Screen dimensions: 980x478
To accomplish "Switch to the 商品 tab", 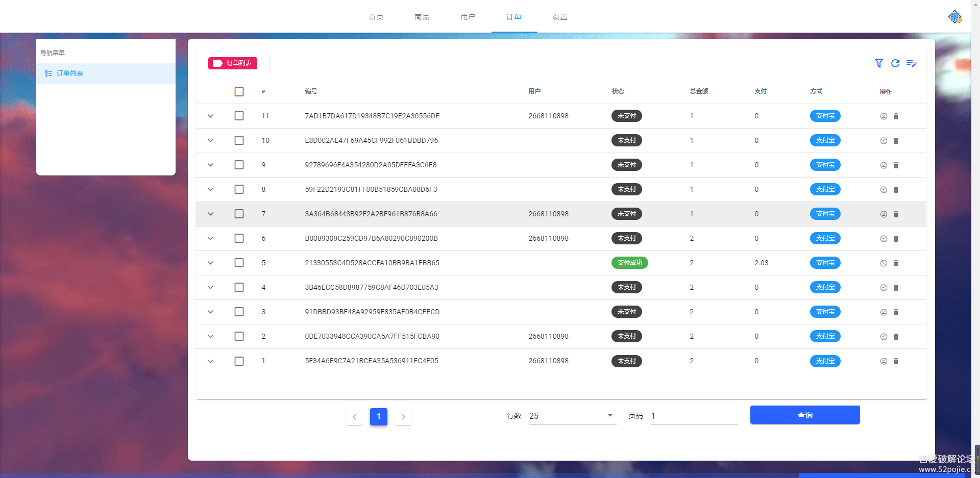I will [422, 16].
